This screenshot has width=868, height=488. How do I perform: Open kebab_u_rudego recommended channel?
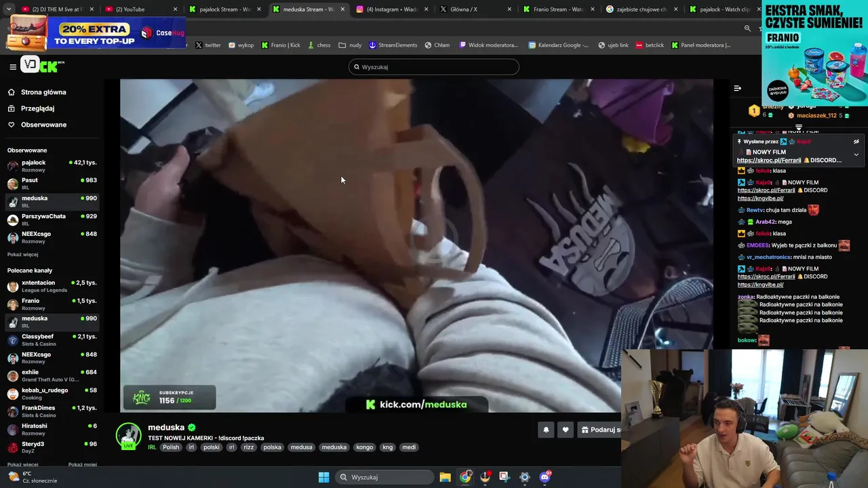click(x=52, y=393)
